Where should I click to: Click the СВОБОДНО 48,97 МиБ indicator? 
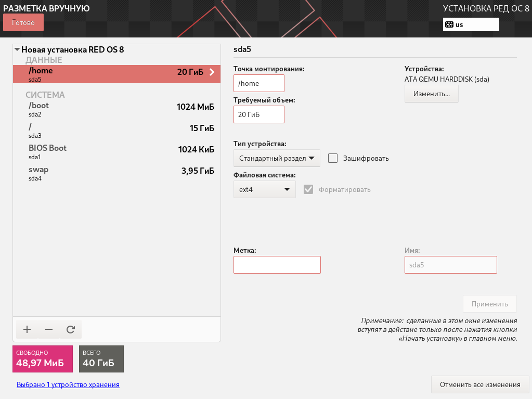[43, 359]
